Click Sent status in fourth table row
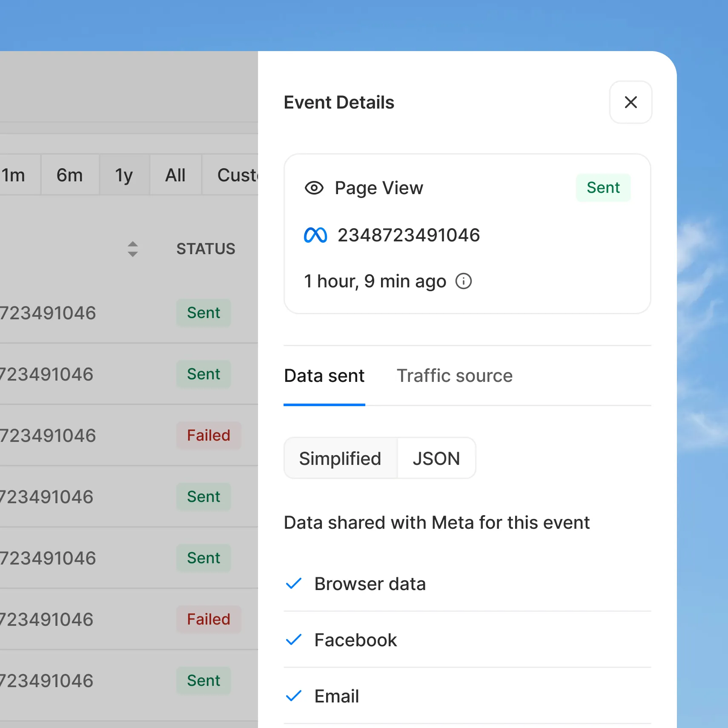 pos(203,497)
